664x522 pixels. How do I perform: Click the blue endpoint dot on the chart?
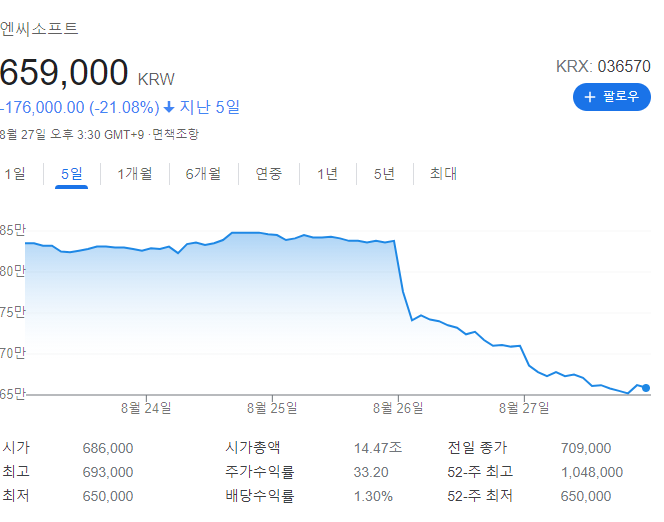[646, 388]
